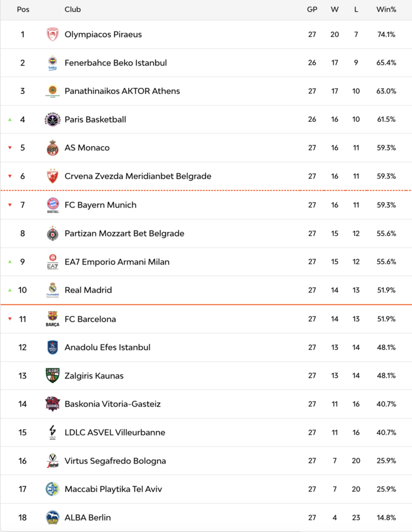
Task: Select EA7 Emporio Armani Milan team name
Action: coord(117,262)
